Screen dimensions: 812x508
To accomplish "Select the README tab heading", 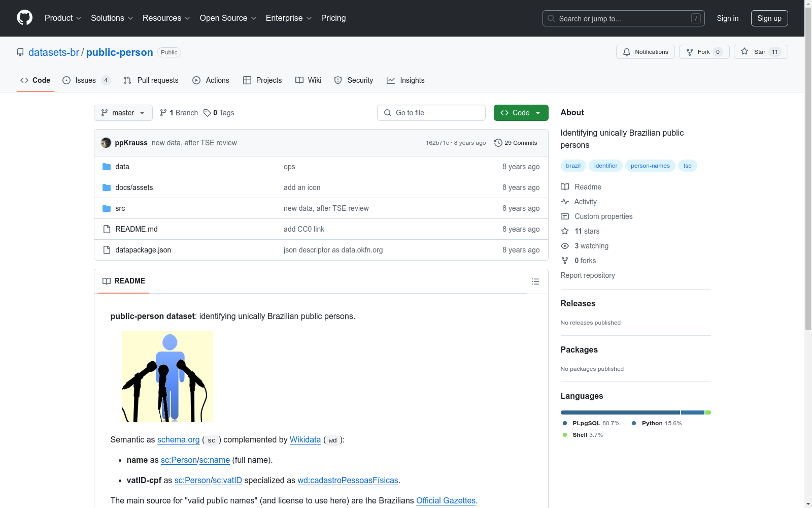I will click(124, 281).
